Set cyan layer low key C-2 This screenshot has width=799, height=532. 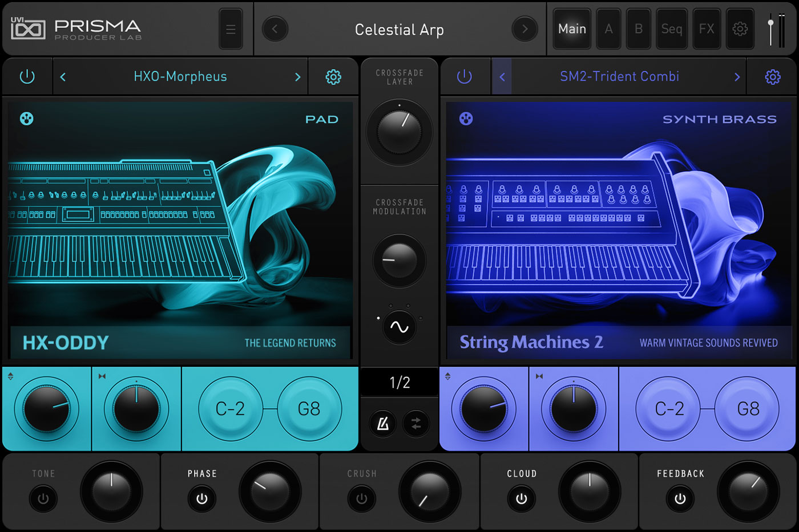click(230, 409)
